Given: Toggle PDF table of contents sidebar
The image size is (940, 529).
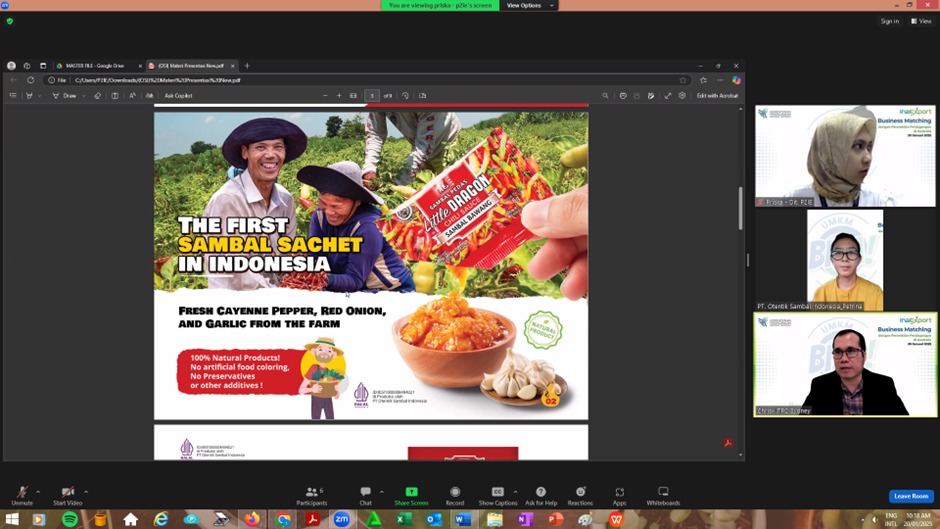Looking at the screenshot, I should click(13, 95).
